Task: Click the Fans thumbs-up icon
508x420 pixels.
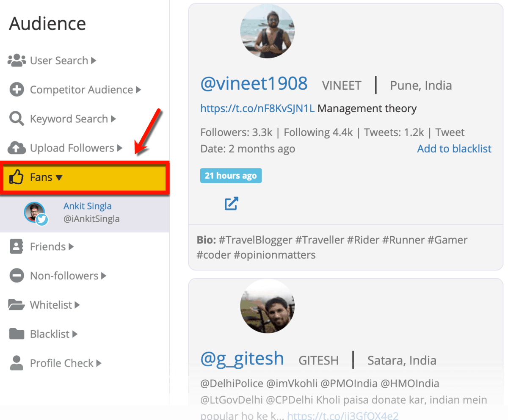Action: coord(17,177)
